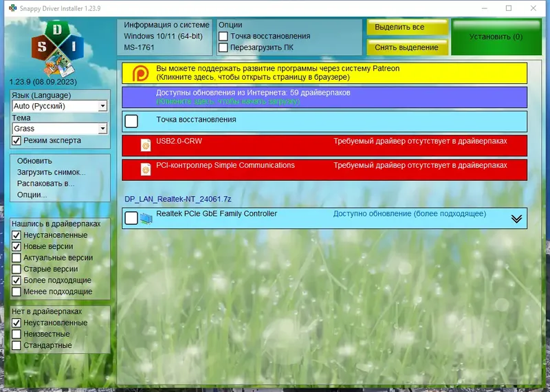
Task: Open Загрузить снимок... menu item
Action: (x=51, y=173)
